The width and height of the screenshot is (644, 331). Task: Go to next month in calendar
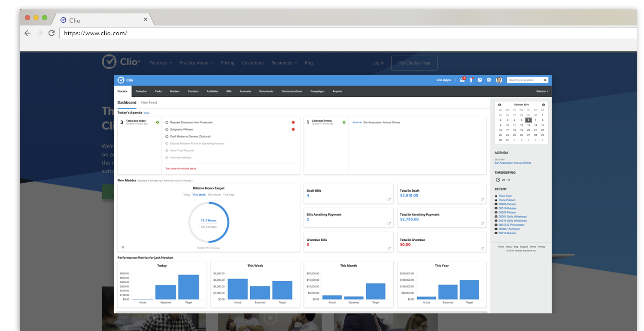[543, 104]
